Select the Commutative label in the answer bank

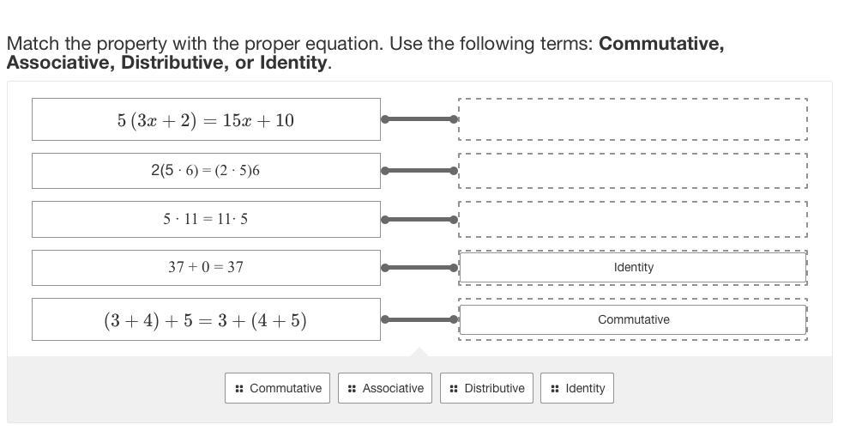tap(286, 389)
